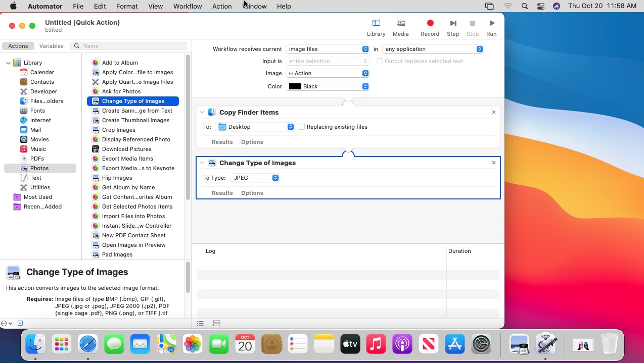Open 'Workflow receives current' image files dropdown

pos(328,49)
